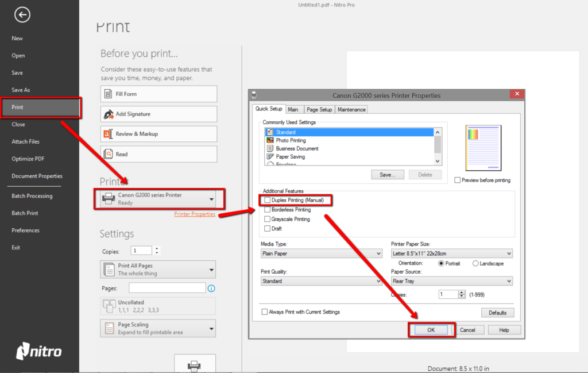Screen dimensions: 588x373
Task: Switch to the Maintenance tab
Action: click(351, 110)
